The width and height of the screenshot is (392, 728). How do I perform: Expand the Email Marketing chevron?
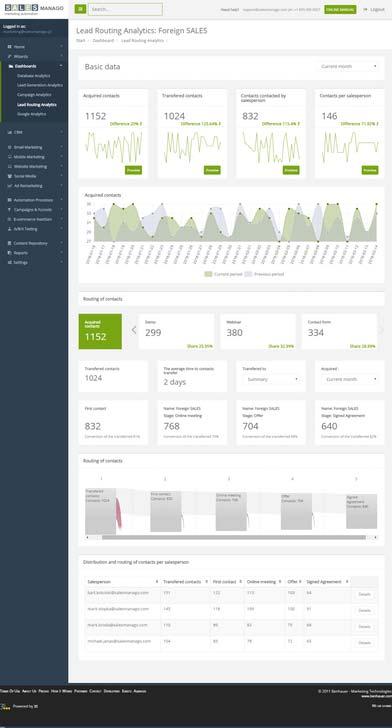tap(62, 147)
